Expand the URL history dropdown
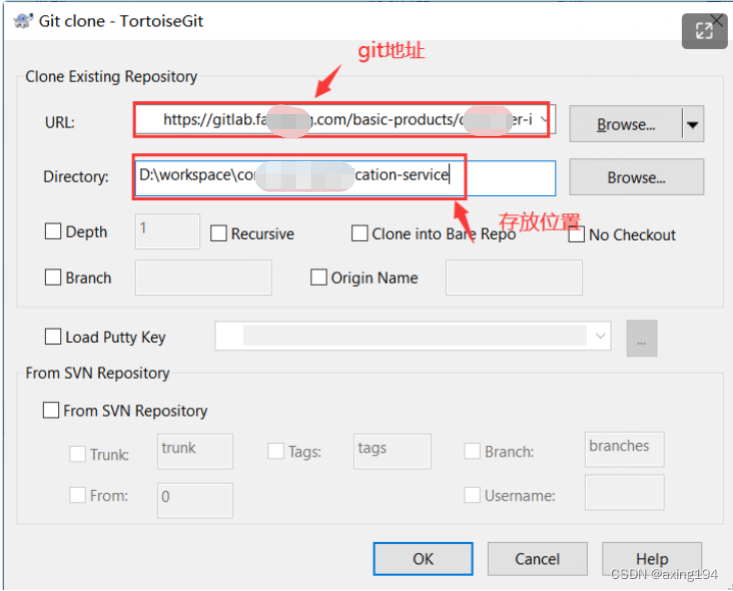 [x=544, y=120]
